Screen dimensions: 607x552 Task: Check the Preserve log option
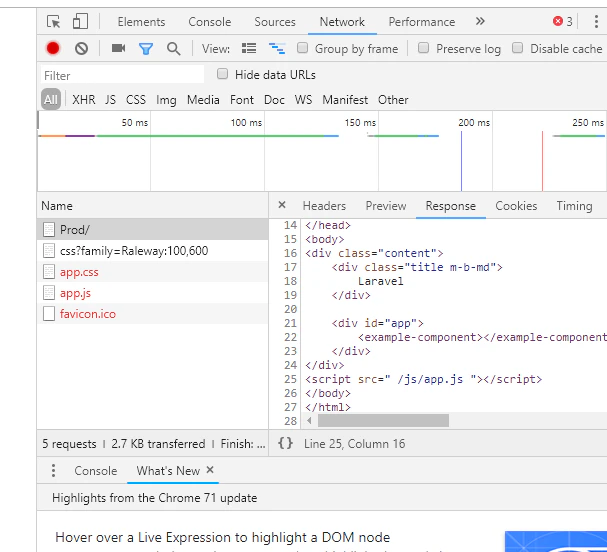pyautogui.click(x=424, y=48)
